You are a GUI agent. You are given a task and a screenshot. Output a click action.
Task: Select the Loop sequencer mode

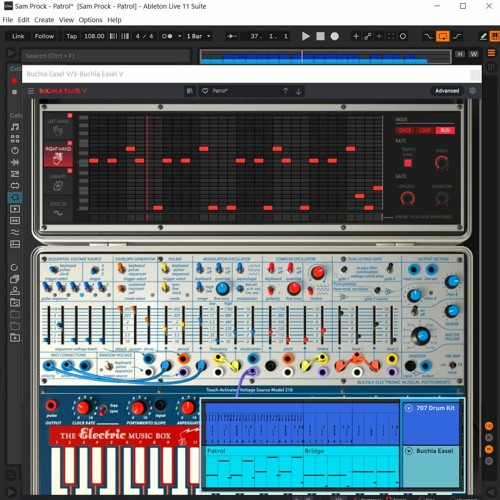pos(425,130)
